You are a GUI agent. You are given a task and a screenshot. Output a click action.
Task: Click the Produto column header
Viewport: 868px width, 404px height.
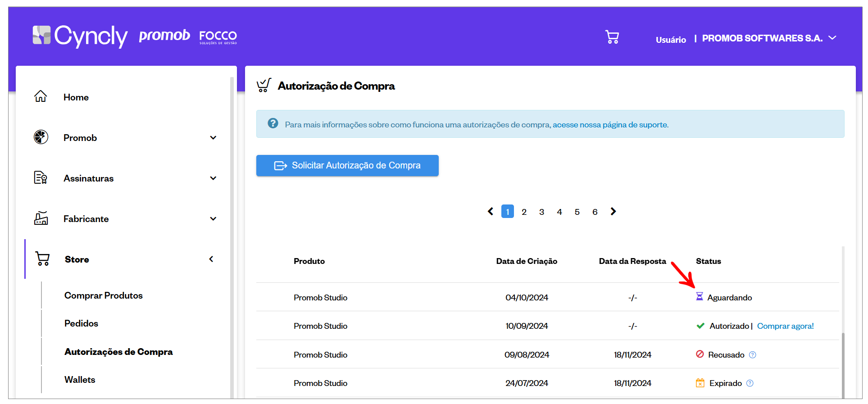tap(309, 261)
